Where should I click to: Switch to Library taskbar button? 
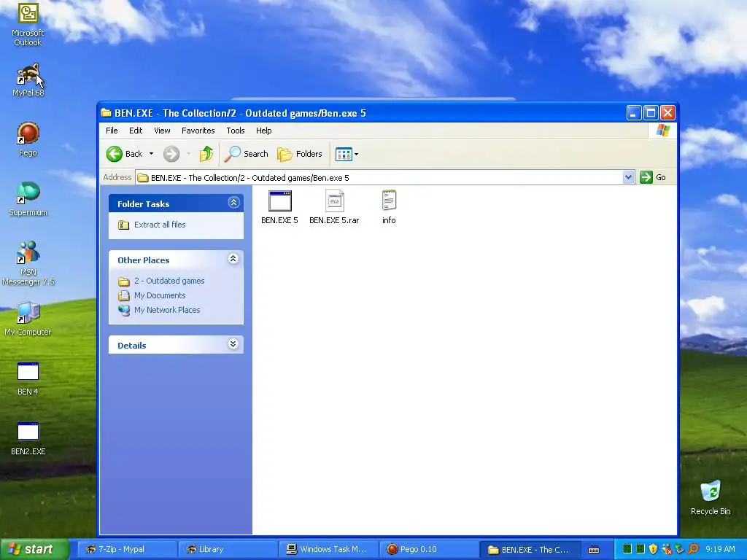click(x=227, y=549)
